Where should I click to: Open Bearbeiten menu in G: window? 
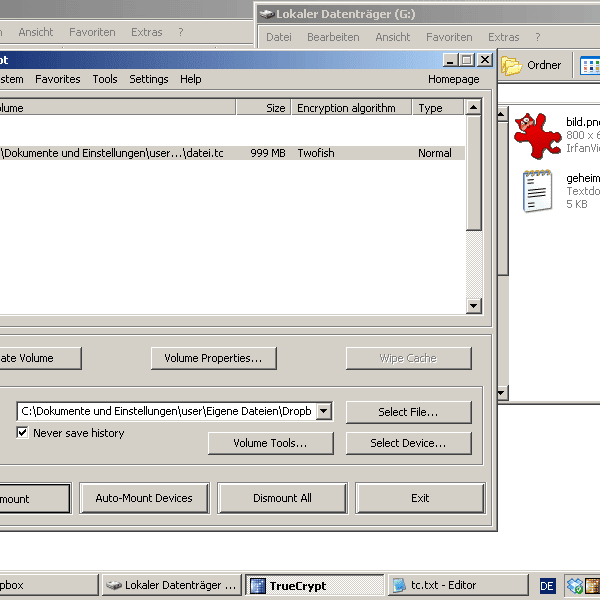tap(333, 37)
